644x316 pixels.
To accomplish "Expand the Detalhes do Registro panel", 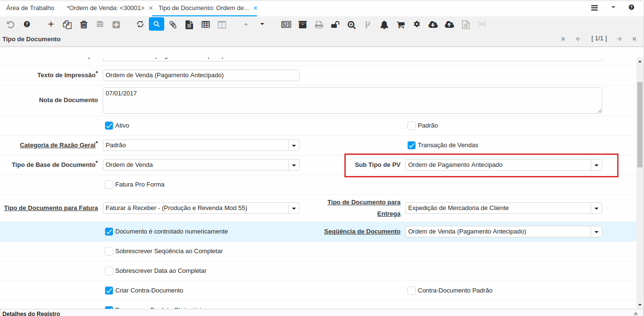I will pos(636,313).
